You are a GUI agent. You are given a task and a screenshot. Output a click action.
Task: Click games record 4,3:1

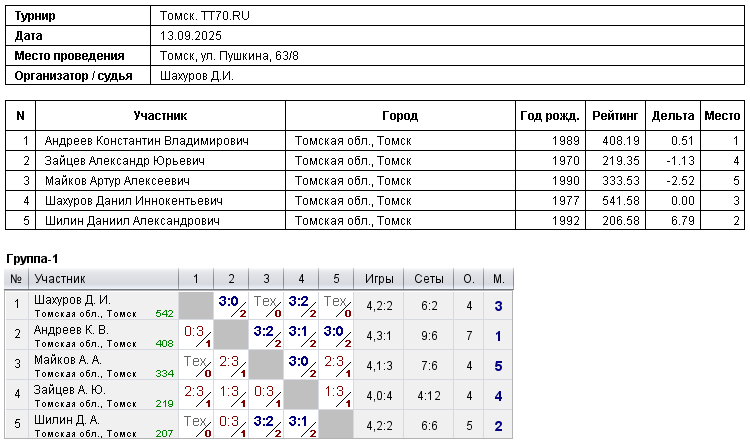pyautogui.click(x=379, y=336)
